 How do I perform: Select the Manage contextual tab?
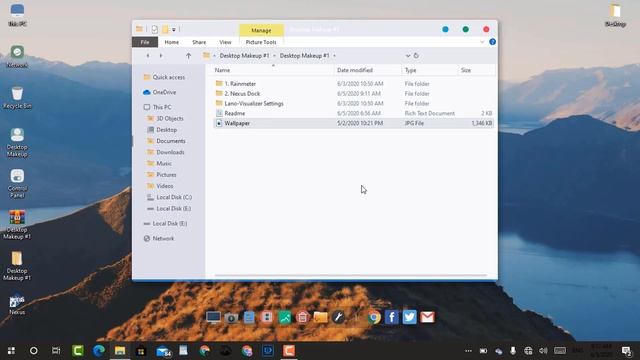(261, 30)
